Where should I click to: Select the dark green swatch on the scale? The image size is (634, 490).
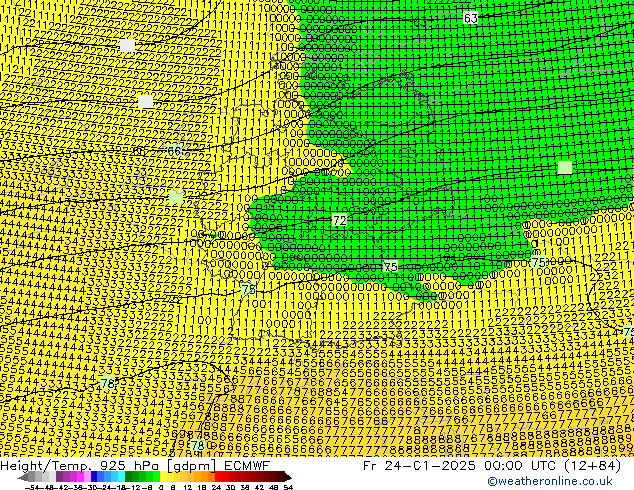pyautogui.click(x=129, y=477)
